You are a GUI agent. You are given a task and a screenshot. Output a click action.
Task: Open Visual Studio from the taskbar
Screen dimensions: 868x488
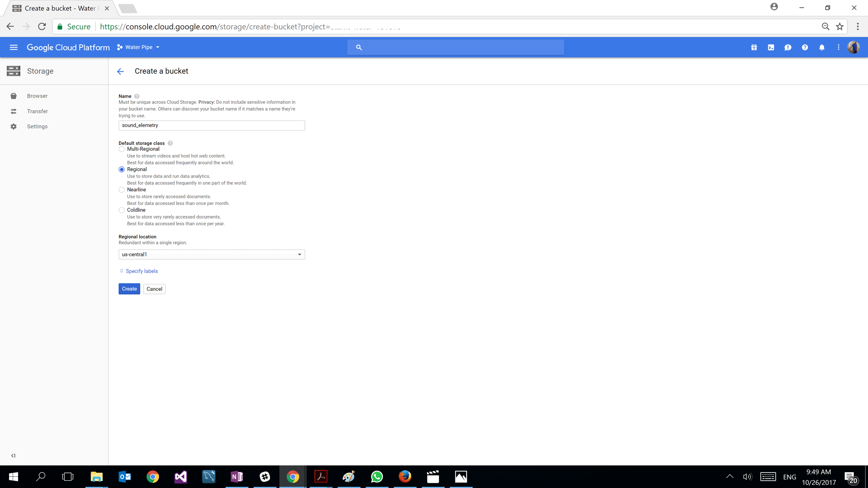tap(180, 477)
